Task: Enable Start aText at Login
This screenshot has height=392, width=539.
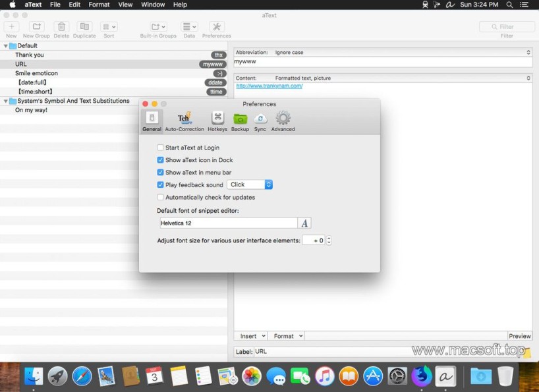Action: click(161, 148)
